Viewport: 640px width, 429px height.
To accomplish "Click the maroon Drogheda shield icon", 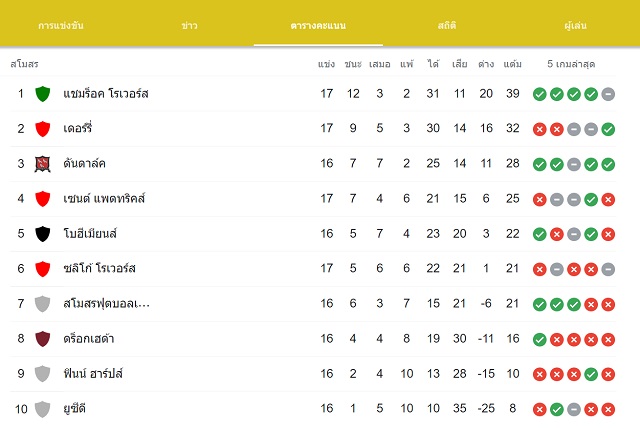I will pyautogui.click(x=42, y=339).
